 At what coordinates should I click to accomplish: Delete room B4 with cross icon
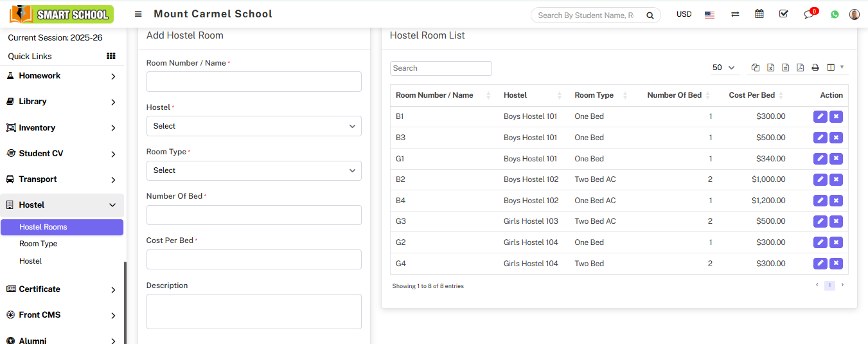pyautogui.click(x=836, y=201)
